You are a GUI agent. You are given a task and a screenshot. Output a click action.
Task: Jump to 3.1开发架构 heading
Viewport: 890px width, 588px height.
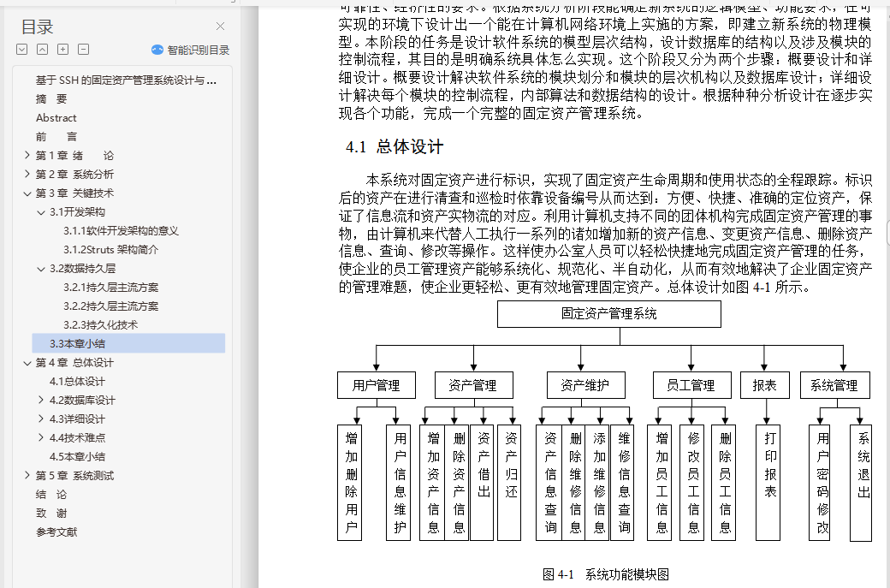pyautogui.click(x=77, y=211)
